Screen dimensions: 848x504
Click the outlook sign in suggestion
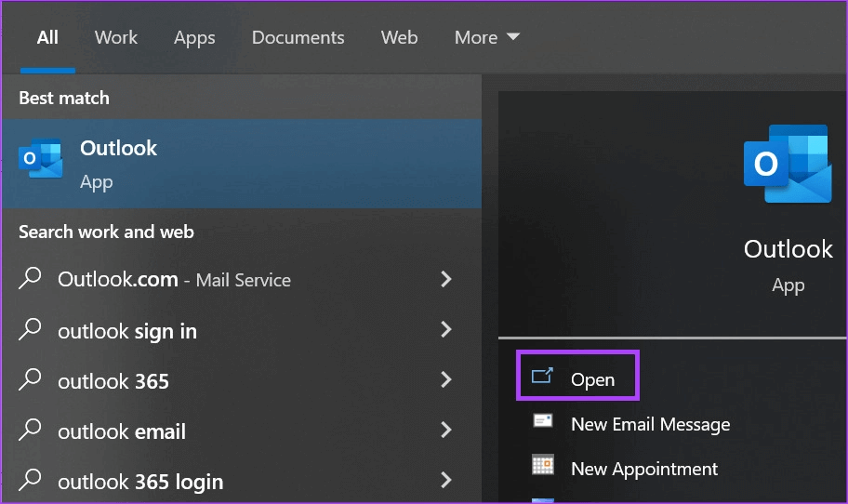tap(127, 331)
